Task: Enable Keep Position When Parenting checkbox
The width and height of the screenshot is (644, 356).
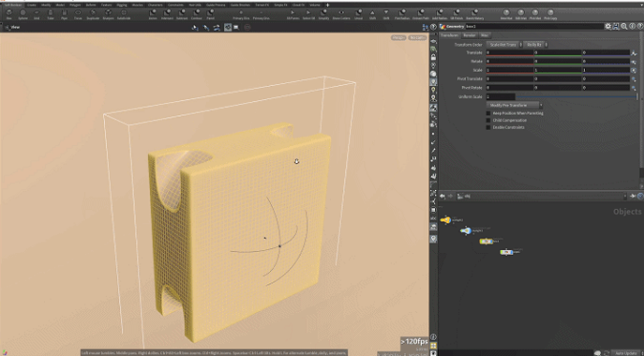Action: tap(488, 113)
